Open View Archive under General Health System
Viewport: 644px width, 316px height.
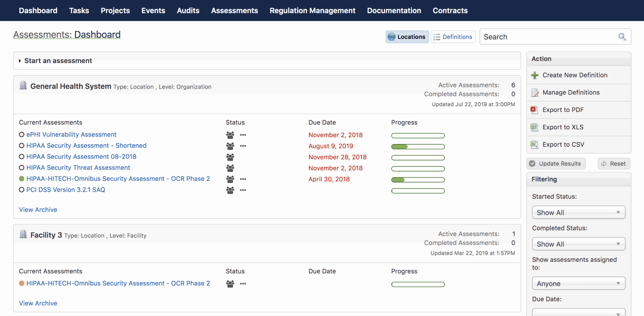(38, 210)
